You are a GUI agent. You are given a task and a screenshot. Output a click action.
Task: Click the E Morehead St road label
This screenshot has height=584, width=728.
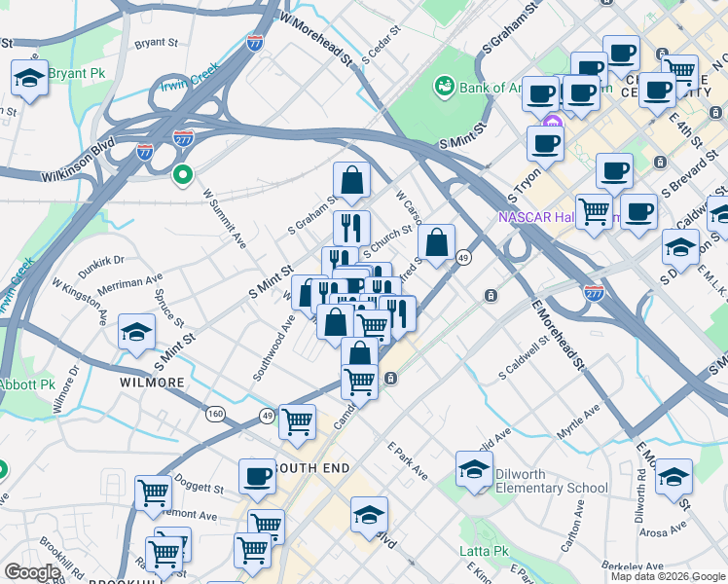557,335
